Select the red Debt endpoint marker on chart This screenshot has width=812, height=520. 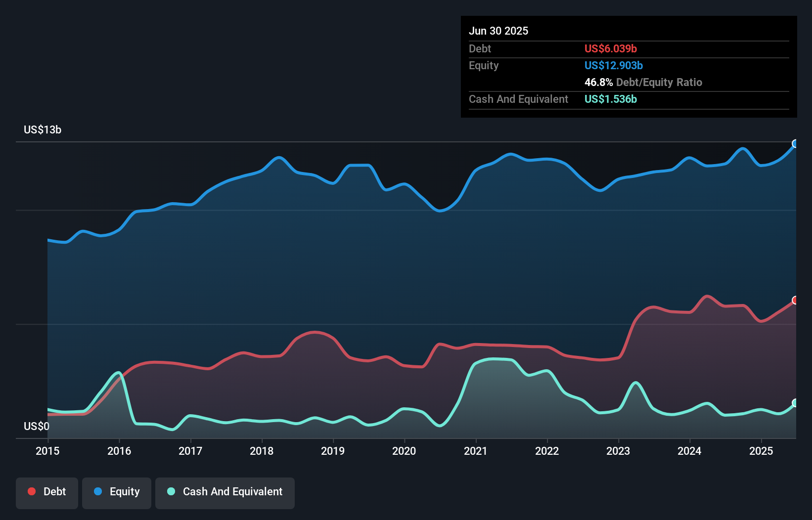pos(796,300)
